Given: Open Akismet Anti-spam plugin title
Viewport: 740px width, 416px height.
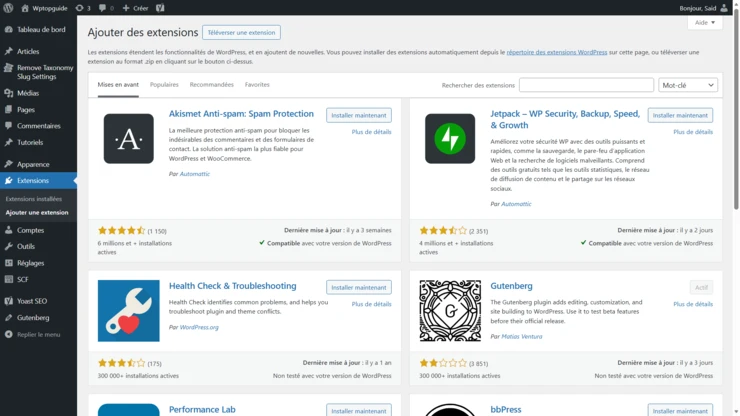Looking at the screenshot, I should tap(241, 114).
